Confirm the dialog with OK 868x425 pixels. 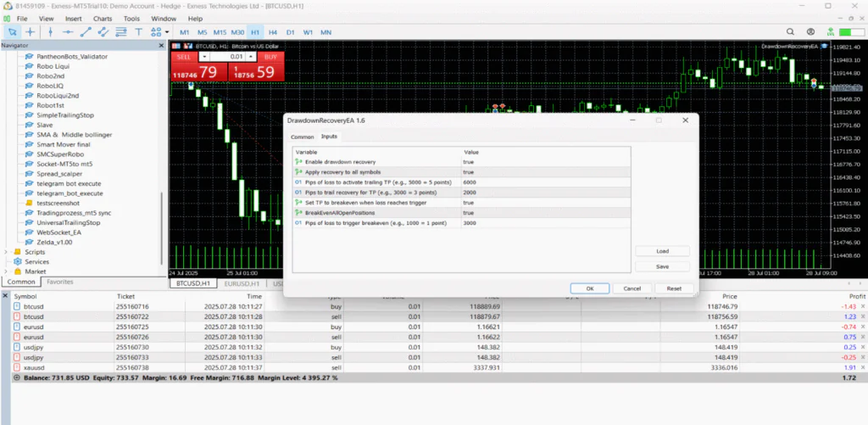[x=590, y=288]
